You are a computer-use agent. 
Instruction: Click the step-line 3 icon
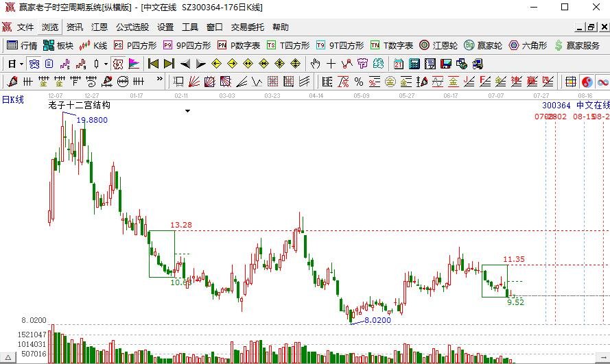click(65, 64)
